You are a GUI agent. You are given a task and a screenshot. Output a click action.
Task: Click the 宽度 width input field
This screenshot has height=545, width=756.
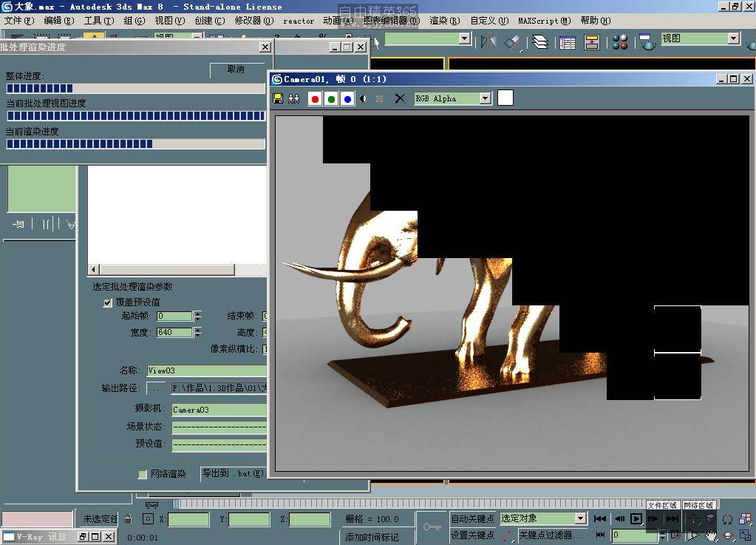point(174,333)
